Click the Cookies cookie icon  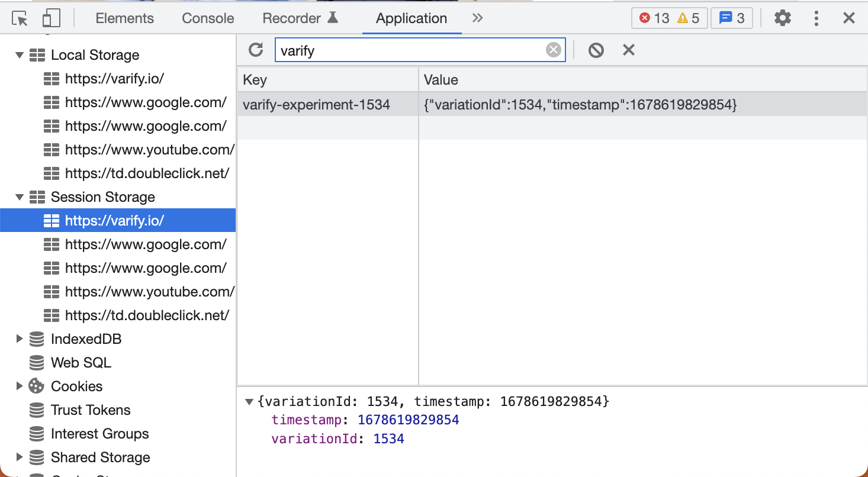[37, 386]
